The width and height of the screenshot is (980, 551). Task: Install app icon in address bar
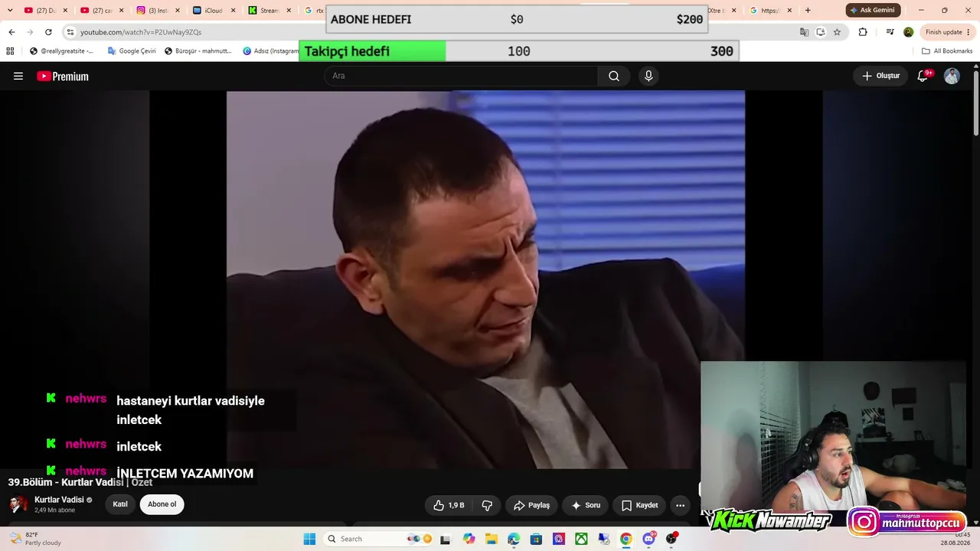point(821,32)
